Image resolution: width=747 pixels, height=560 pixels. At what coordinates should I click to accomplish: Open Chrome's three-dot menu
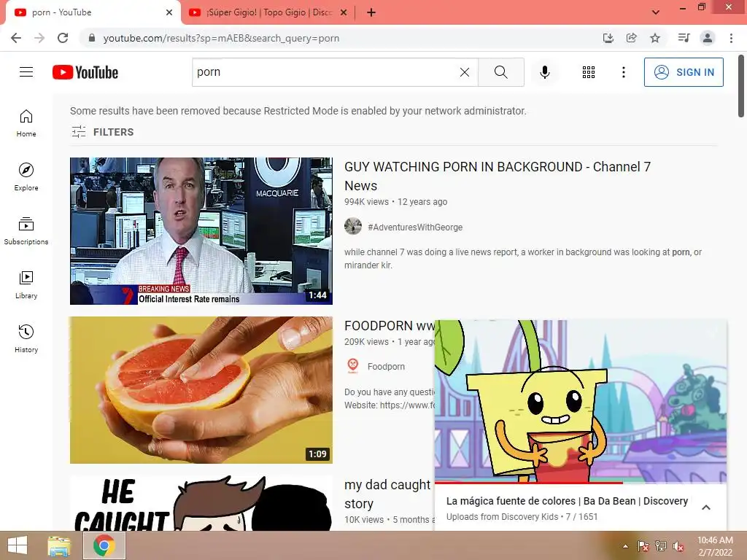(731, 38)
